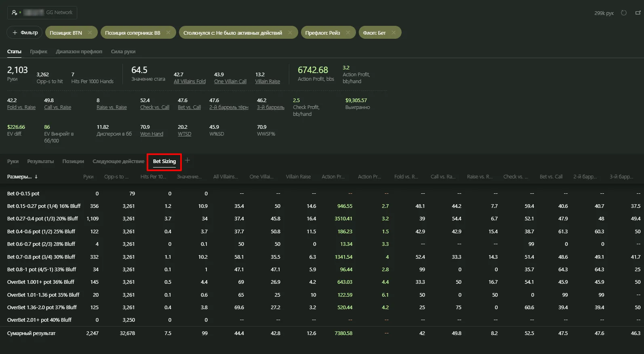The height and width of the screenshot is (354, 644).
Task: Remove the Префлоп: Рейз filter chip
Action: [x=348, y=33]
